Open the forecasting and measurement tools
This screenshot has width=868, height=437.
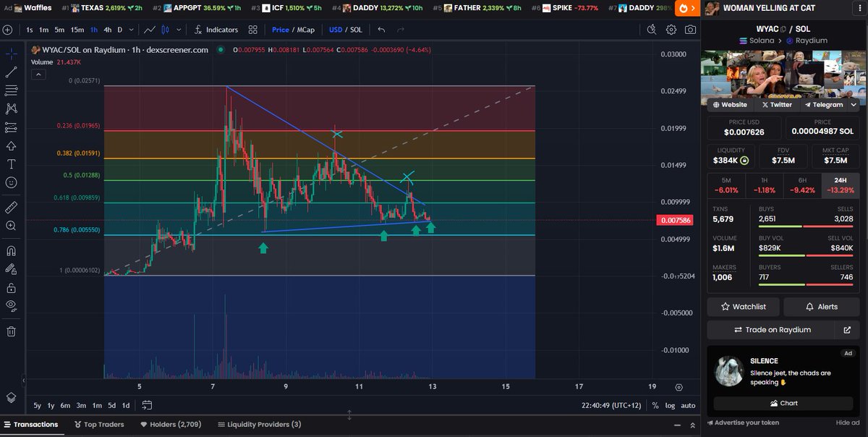click(12, 127)
